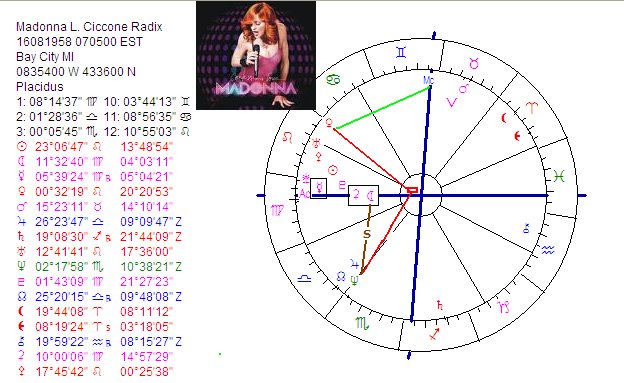Click the Mc midheaven label
Image resolution: width=624 pixels, height=383 pixels.
click(x=428, y=80)
